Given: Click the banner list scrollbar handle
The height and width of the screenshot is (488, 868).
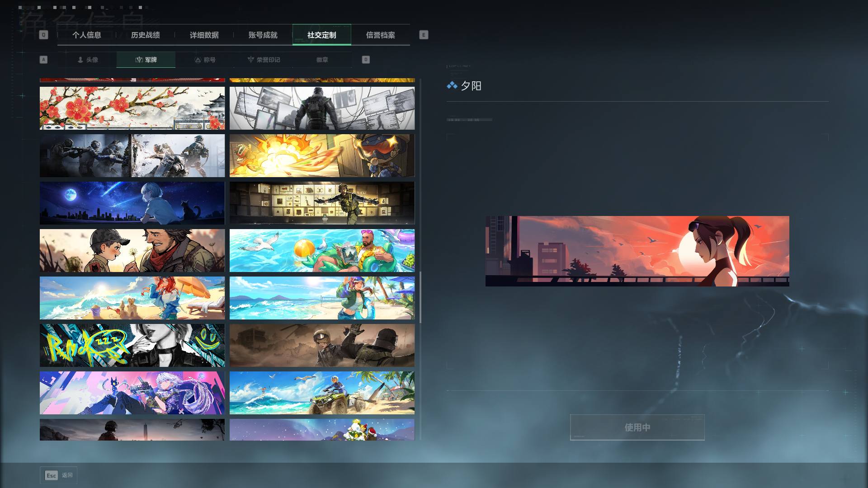Looking at the screenshot, I should coord(420,297).
